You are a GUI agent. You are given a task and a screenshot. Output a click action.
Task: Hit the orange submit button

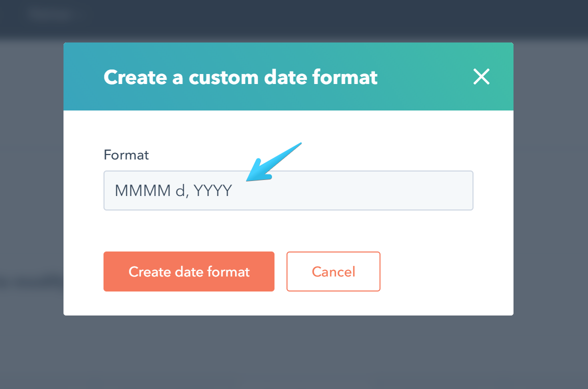tap(188, 271)
